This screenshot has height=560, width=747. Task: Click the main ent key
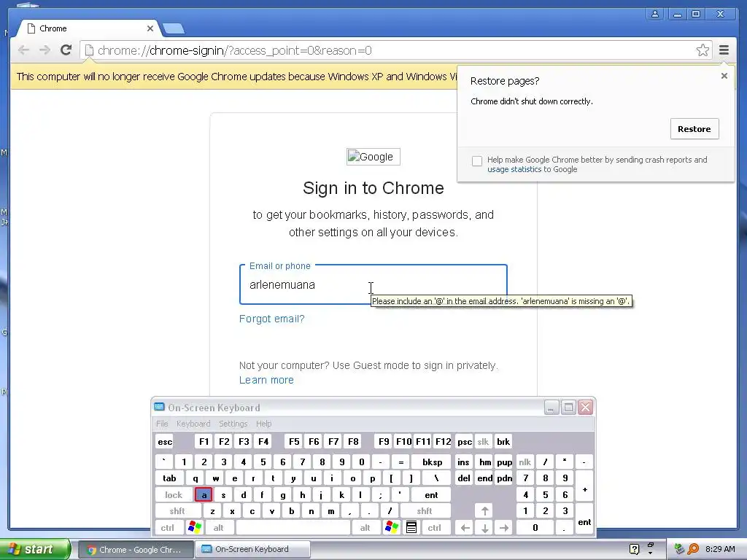coord(431,495)
